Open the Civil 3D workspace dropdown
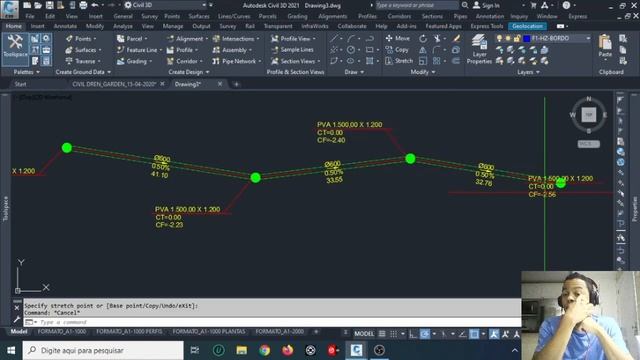 pos(166,5)
